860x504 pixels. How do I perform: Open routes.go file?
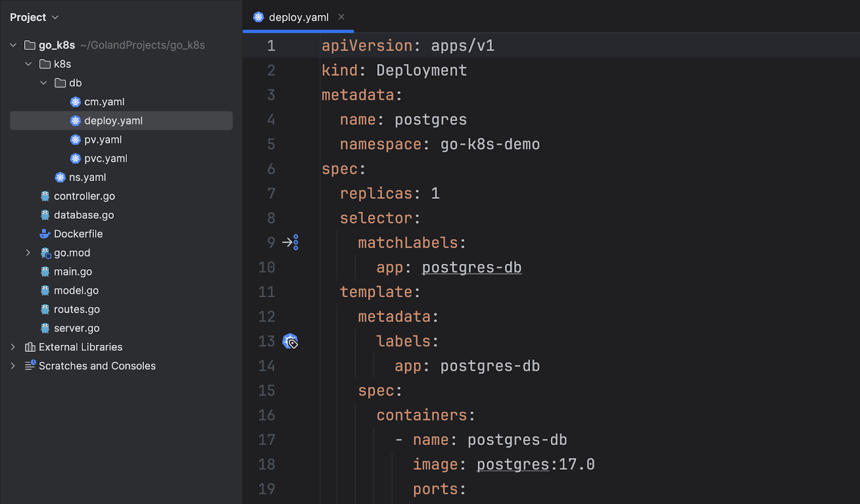(x=77, y=309)
